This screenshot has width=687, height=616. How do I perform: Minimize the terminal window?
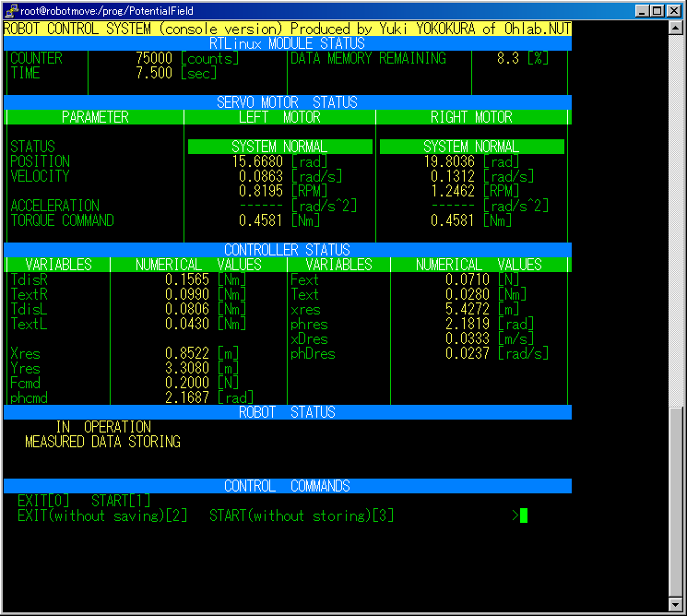tap(642, 11)
